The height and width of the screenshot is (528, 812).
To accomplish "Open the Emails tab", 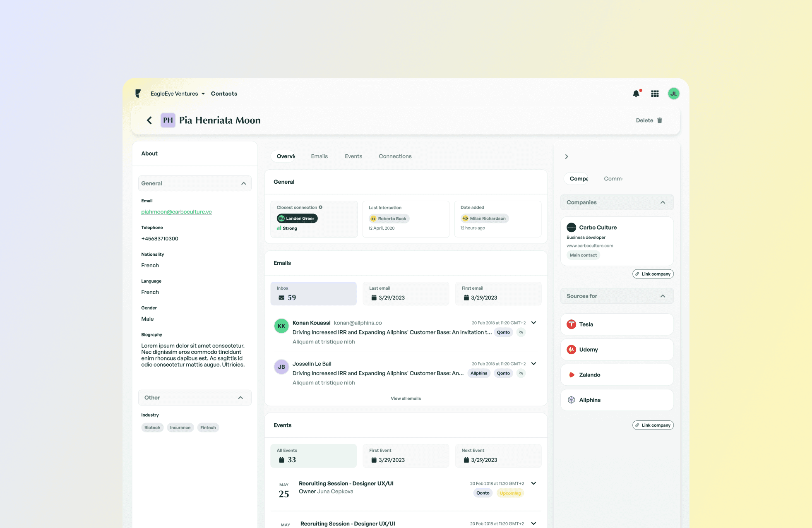I will (319, 156).
